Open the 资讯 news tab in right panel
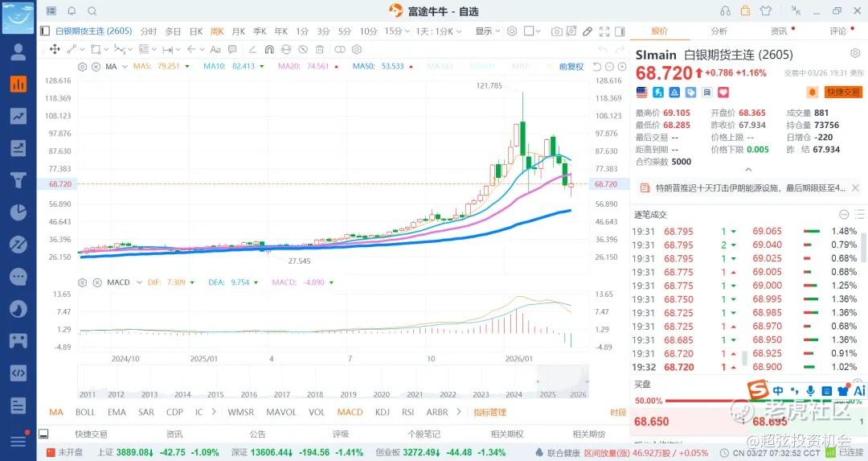This screenshot has height=461, width=868. [778, 31]
